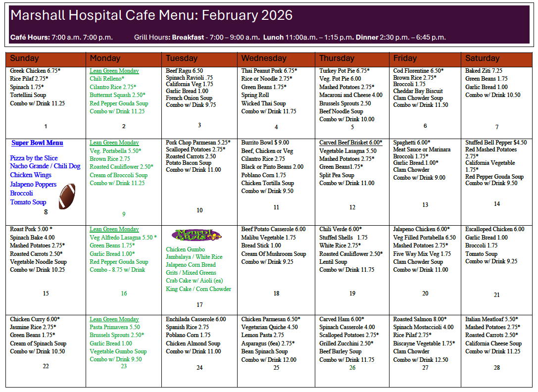Click the Mardi Gras logo

(x=196, y=235)
